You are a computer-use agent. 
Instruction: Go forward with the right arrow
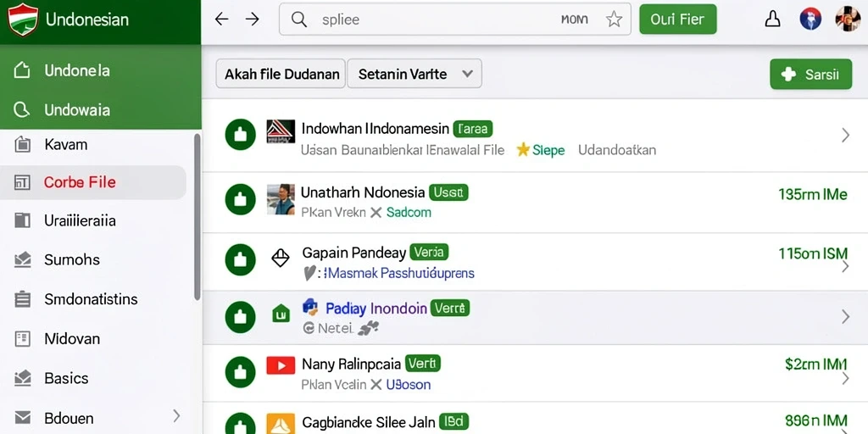253,19
